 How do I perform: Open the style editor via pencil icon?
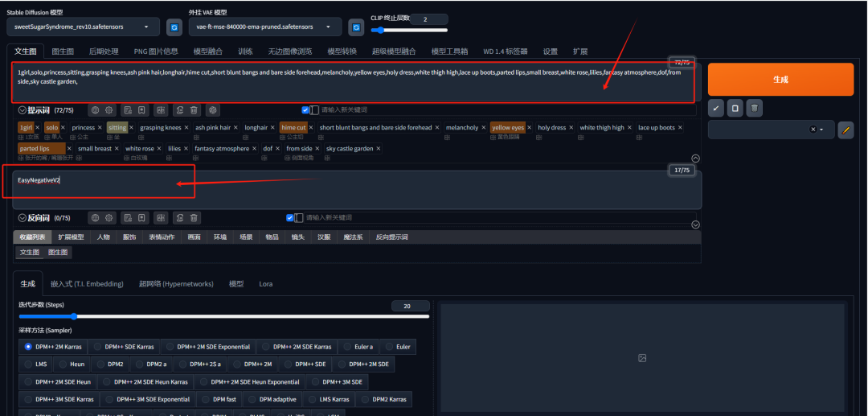click(845, 130)
